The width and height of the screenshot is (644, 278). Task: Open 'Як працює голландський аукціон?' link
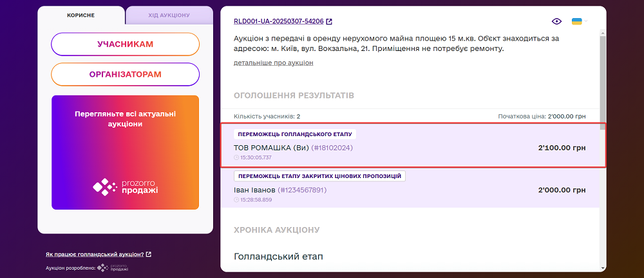click(95, 254)
